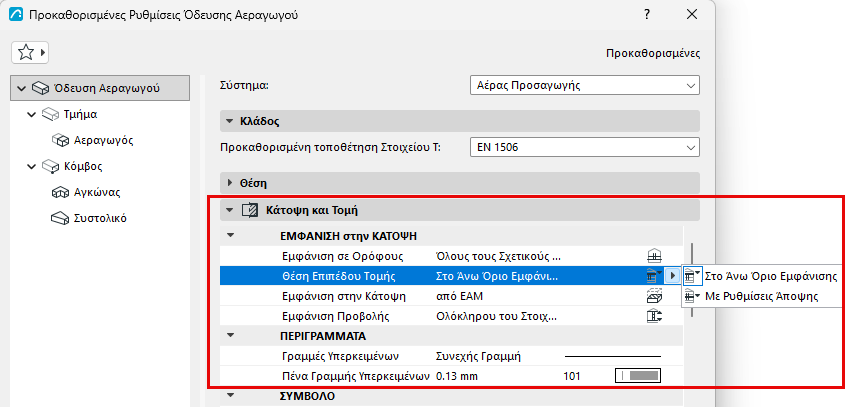Viewport: 851px width, 407px height.
Task: Click the Όλους τους Σχετικούς value
Action: [x=498, y=256]
